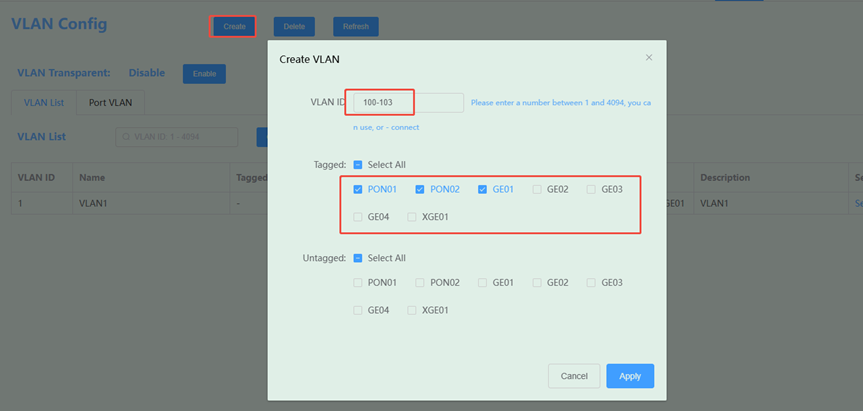
Task: Refresh the VLAN Config page
Action: pos(356,26)
